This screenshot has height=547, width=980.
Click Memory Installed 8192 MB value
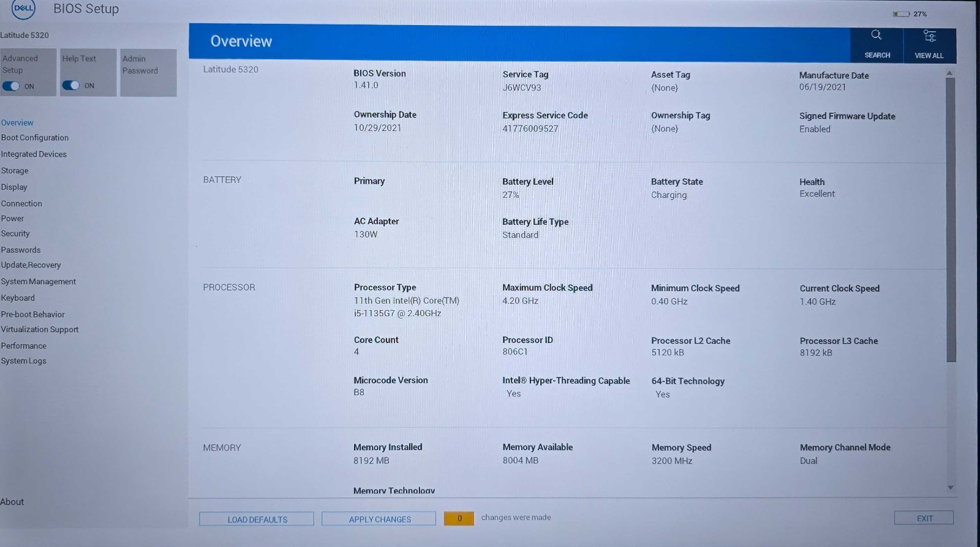371,461
